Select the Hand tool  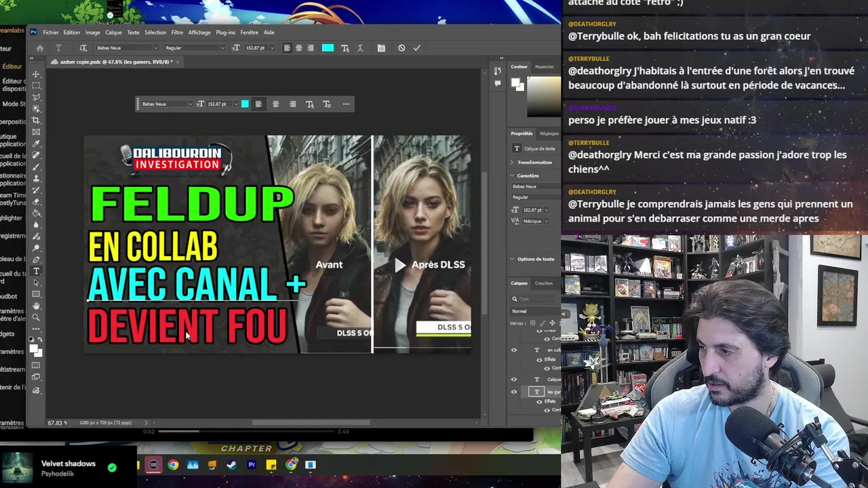pos(36,306)
